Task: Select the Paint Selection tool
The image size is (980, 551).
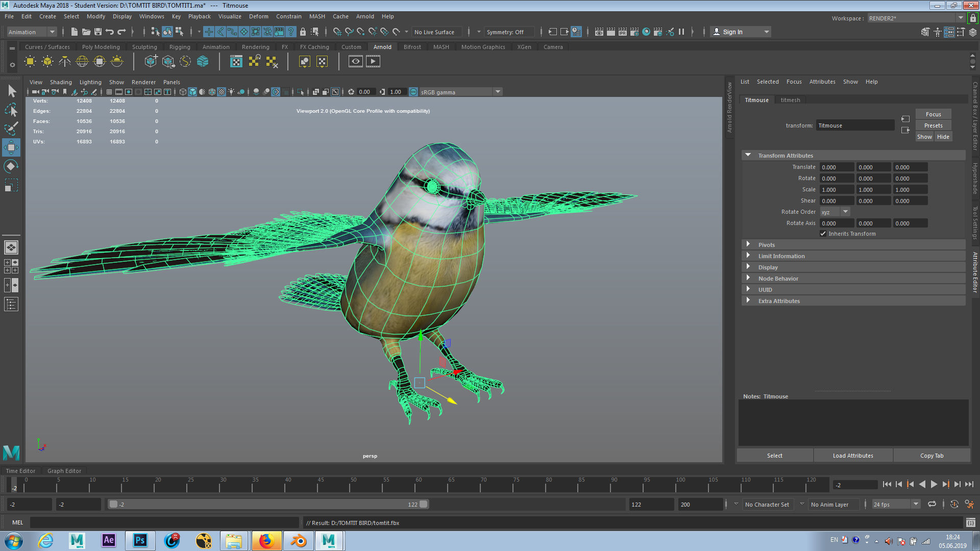Action: 11,129
